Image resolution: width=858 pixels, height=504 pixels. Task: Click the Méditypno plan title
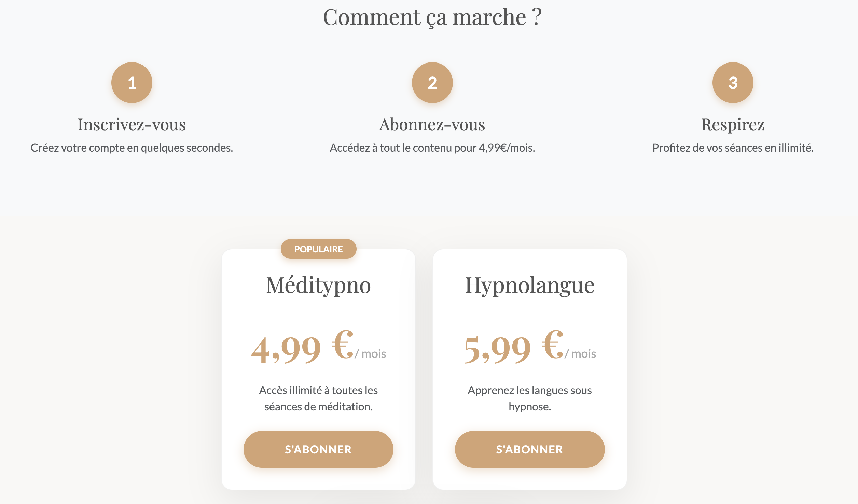318,285
